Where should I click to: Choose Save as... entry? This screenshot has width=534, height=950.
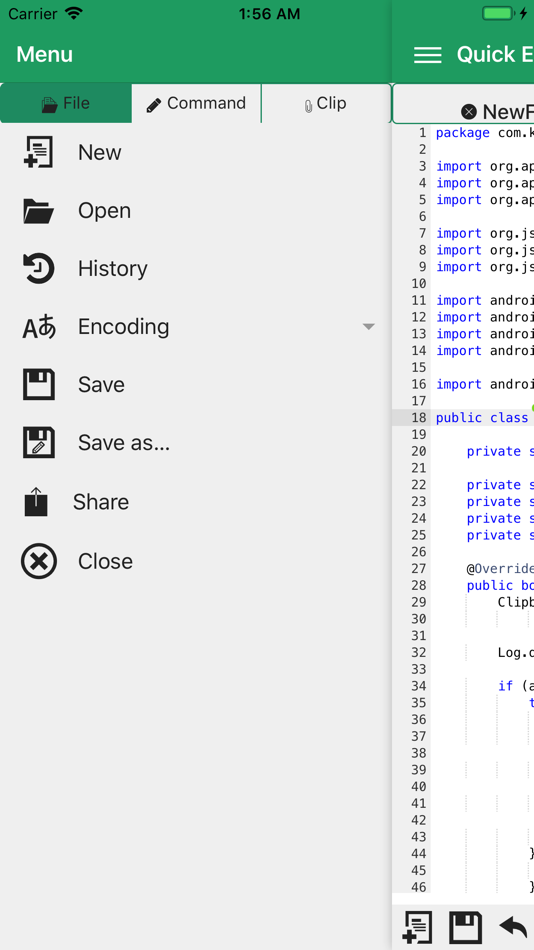point(124,443)
